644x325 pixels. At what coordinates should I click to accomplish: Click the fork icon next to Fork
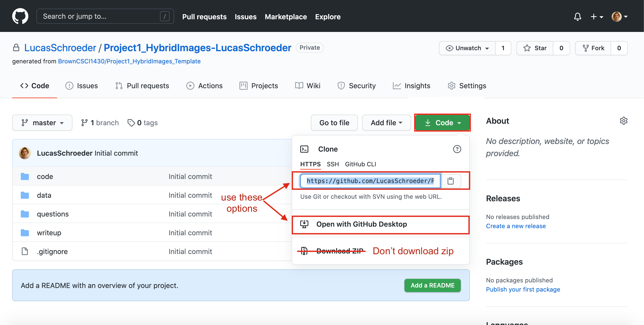click(586, 48)
